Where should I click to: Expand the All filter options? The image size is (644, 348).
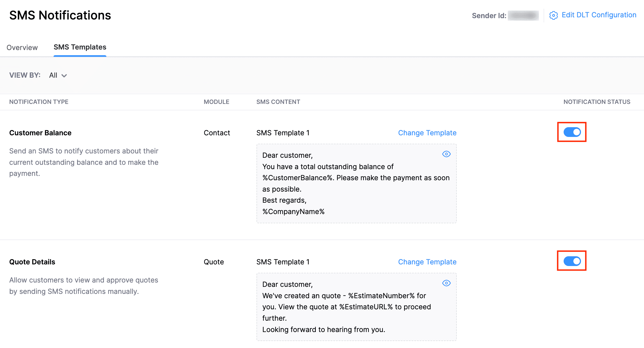(58, 75)
